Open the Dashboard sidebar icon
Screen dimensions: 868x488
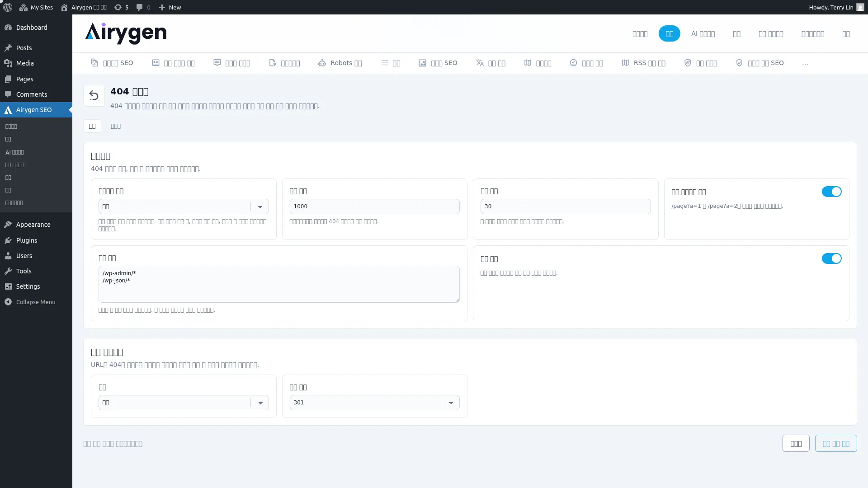click(x=8, y=28)
